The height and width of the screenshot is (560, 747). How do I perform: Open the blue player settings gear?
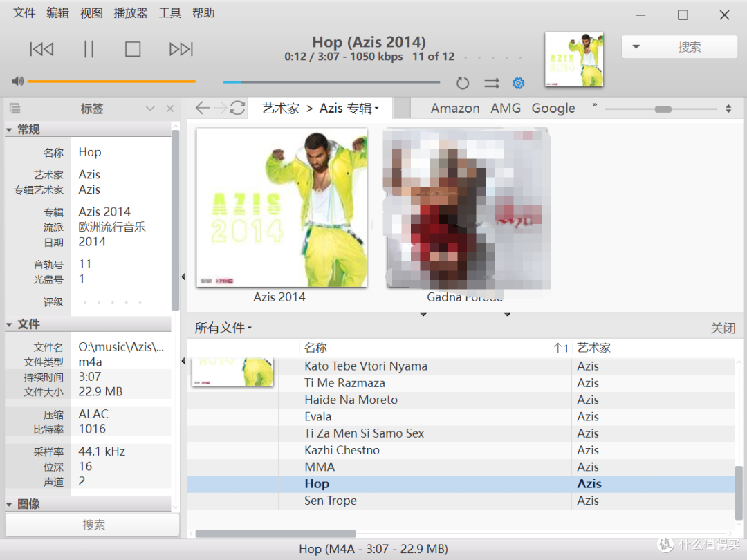point(518,84)
